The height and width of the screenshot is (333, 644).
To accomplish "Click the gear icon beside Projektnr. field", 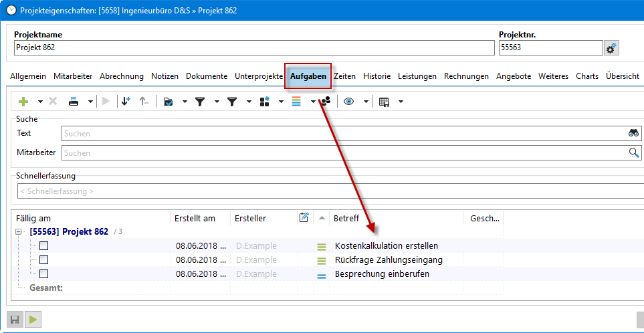I will point(611,48).
